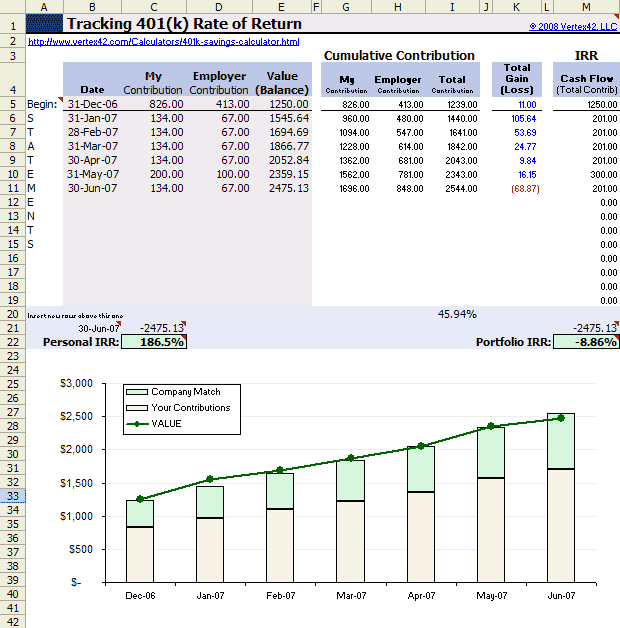The height and width of the screenshot is (628, 620).
Task: Select column E header
Action: coord(282,7)
